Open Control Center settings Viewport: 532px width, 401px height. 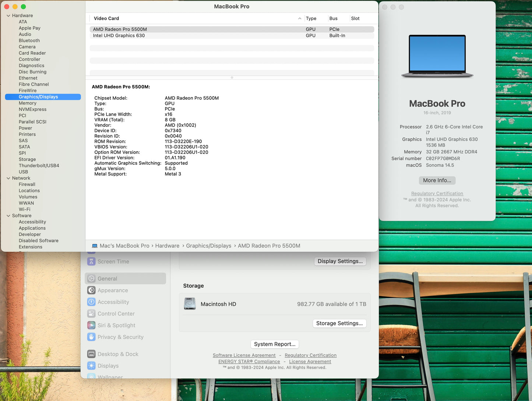click(116, 314)
